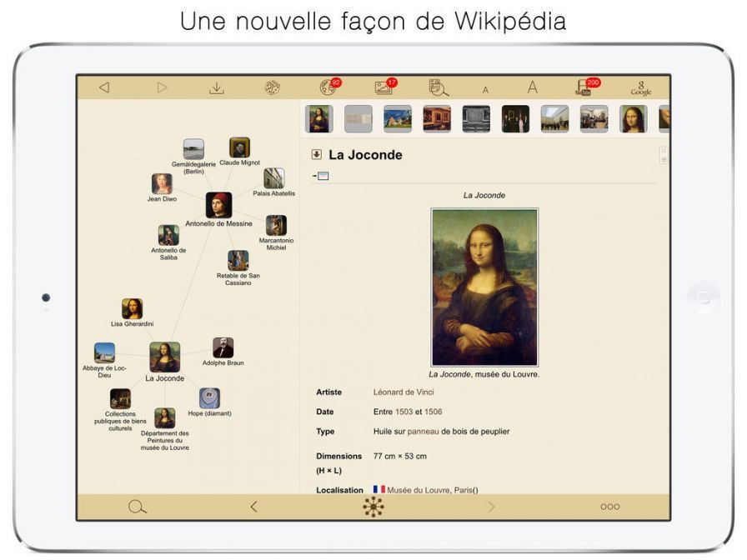The image size is (747, 560).
Task: Open YouTube videos with 200 badge
Action: pos(584,87)
